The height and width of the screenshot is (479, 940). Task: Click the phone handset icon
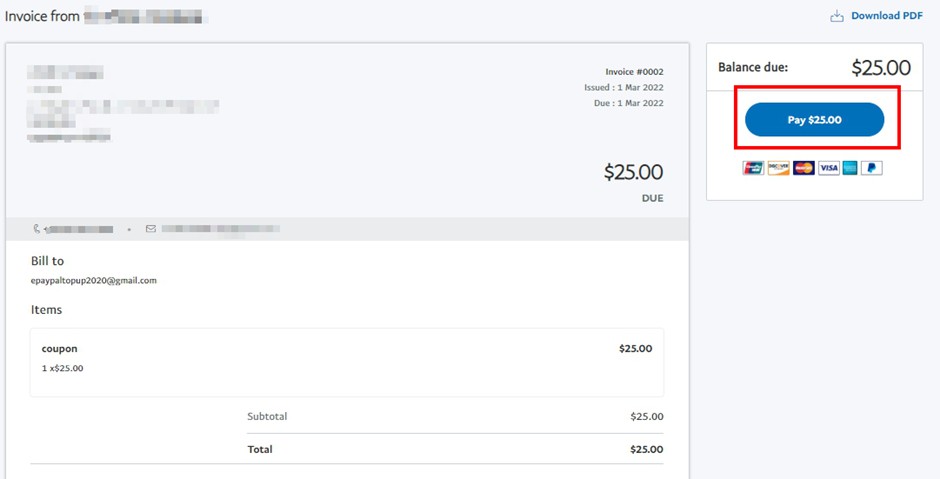37,228
